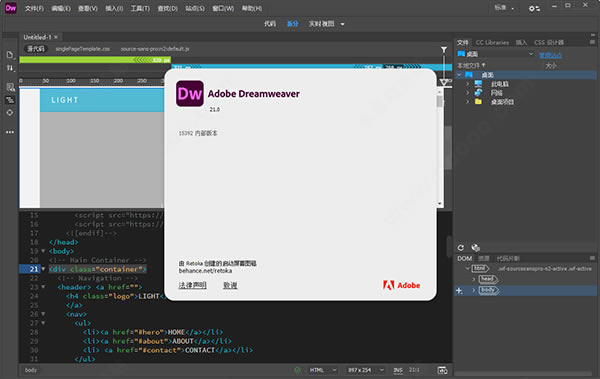Click the globe connect icon beside refresh
Image resolution: width=600 pixels, height=379 pixels.
[476, 248]
